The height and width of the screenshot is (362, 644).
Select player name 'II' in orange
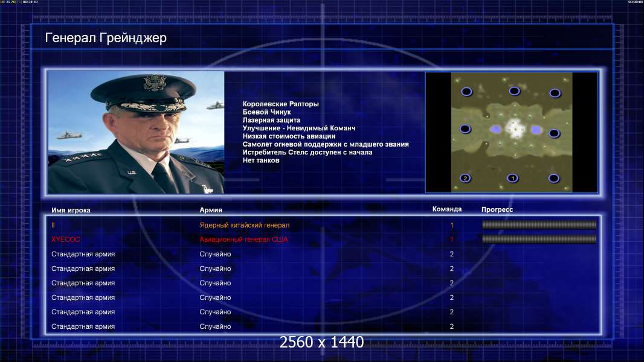pos(53,225)
